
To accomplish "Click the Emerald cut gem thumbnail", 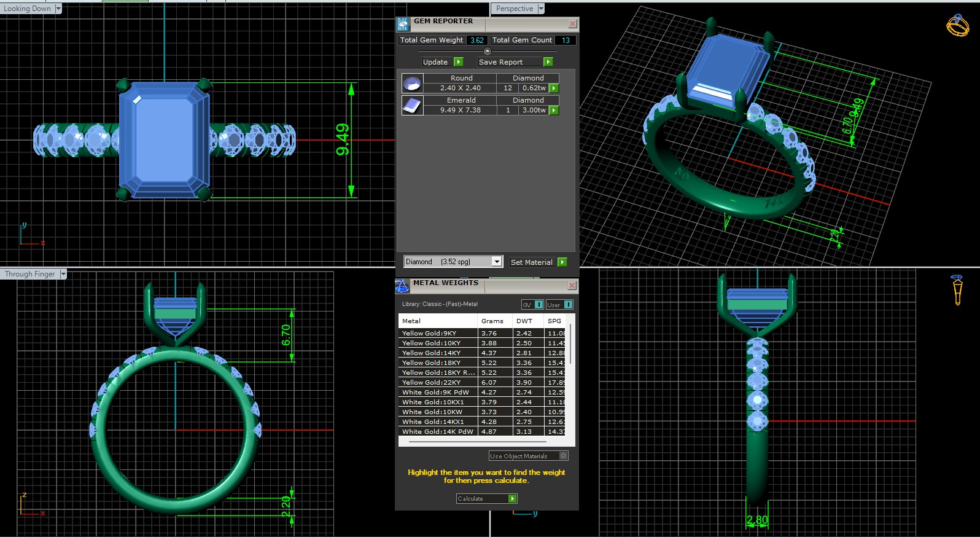I will 412,105.
